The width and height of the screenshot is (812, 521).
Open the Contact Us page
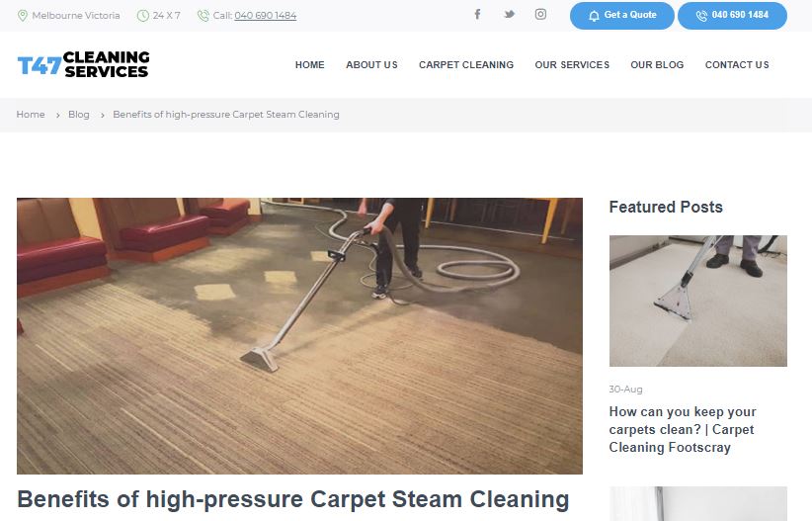coord(736,65)
